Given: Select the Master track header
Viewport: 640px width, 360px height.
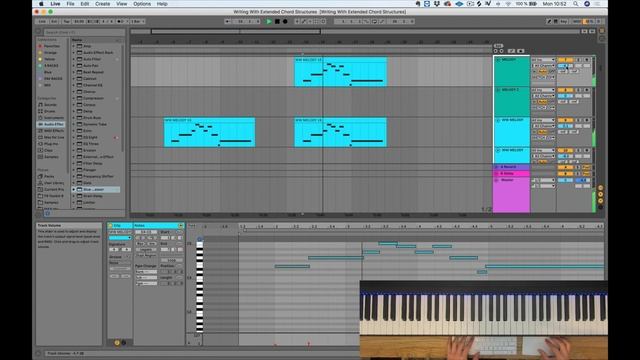Looking at the screenshot, I should (511, 195).
